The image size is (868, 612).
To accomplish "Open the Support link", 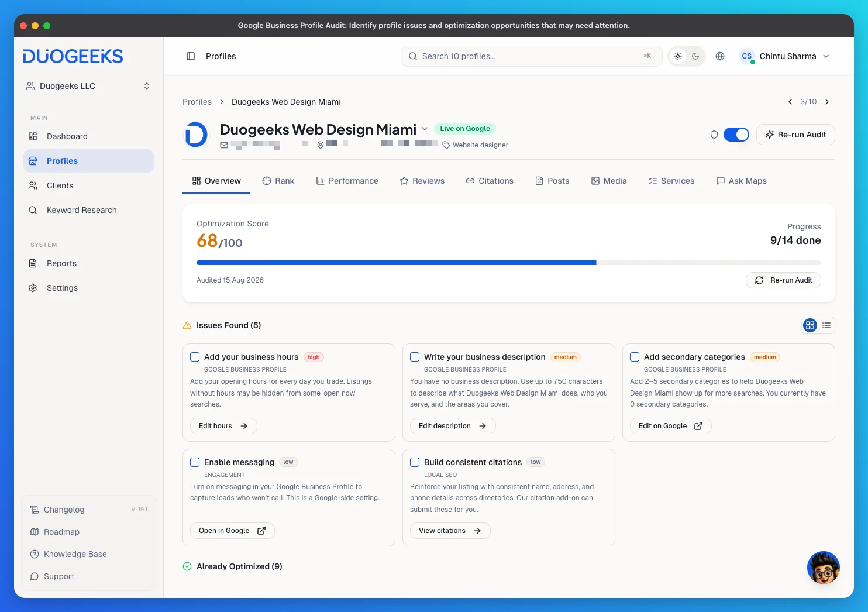I will tap(88, 576).
